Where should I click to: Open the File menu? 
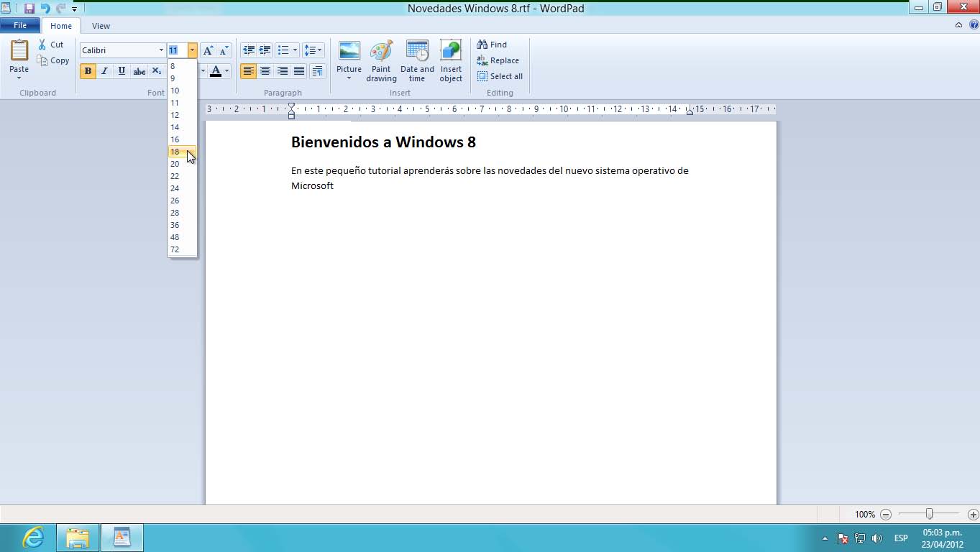[x=20, y=26]
